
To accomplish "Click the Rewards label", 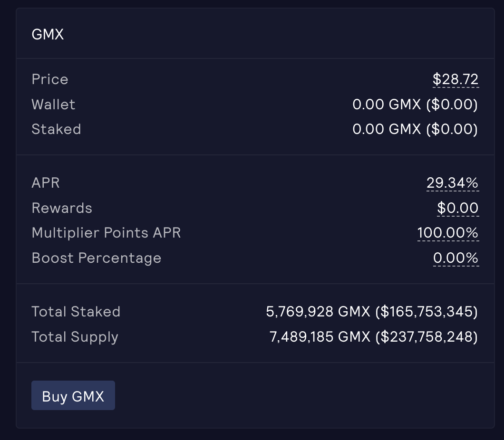I will [62, 208].
